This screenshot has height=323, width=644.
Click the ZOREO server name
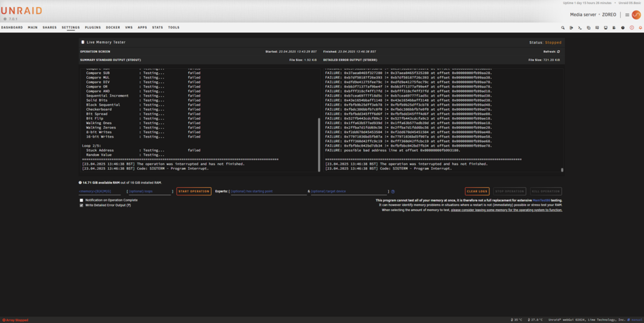tap(609, 15)
